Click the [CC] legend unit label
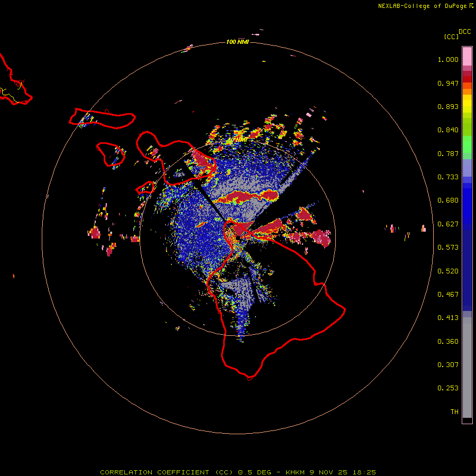The image size is (476, 476). click(x=452, y=36)
